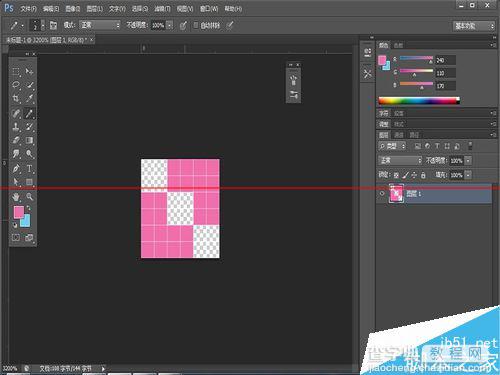Screen dimensions: 500x375
Task: Change the screen mode from toolbox
Action: (x=29, y=238)
